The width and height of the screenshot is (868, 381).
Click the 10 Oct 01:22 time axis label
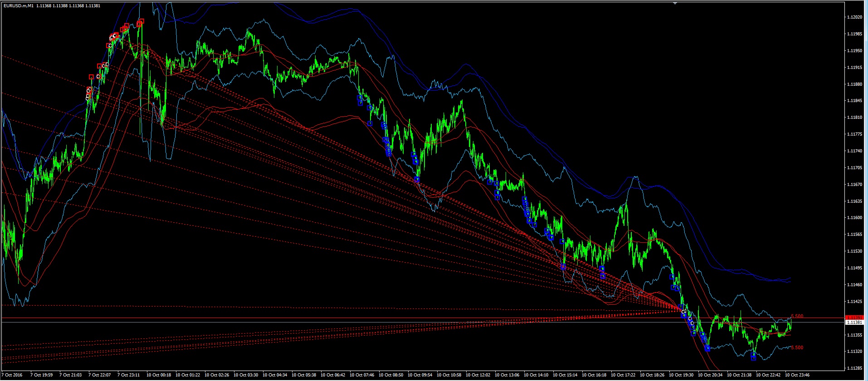pos(188,375)
